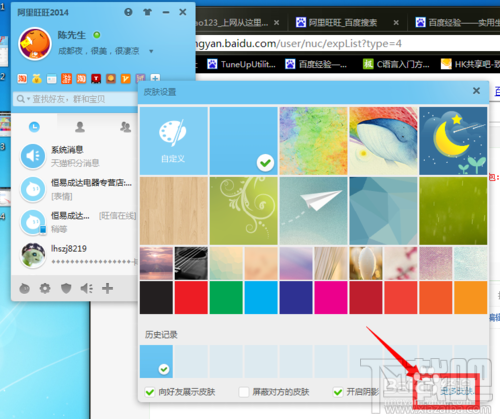Select the green rain skin

[453, 211]
